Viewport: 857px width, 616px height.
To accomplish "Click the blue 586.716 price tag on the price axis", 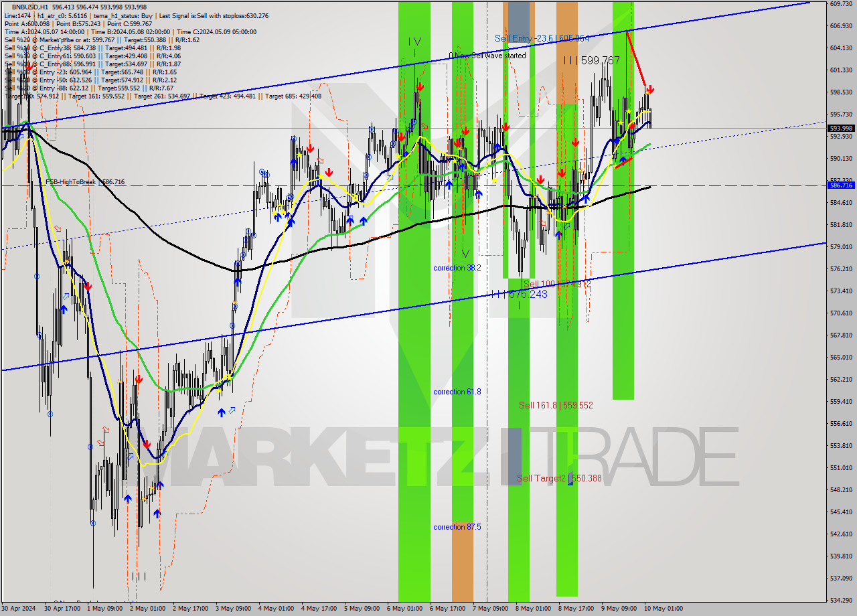I will coord(841,185).
